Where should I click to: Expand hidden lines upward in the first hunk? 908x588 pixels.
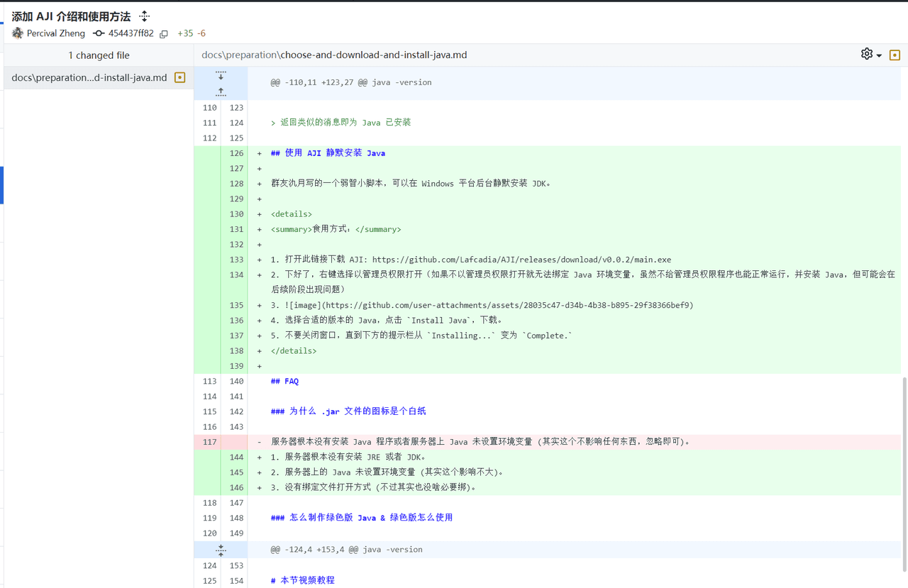click(x=221, y=91)
